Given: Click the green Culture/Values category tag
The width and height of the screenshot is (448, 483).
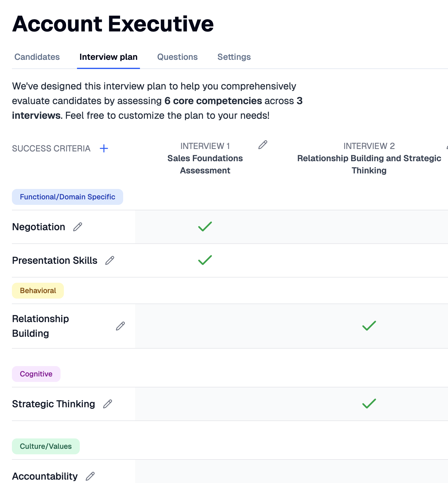Looking at the screenshot, I should pyautogui.click(x=46, y=446).
